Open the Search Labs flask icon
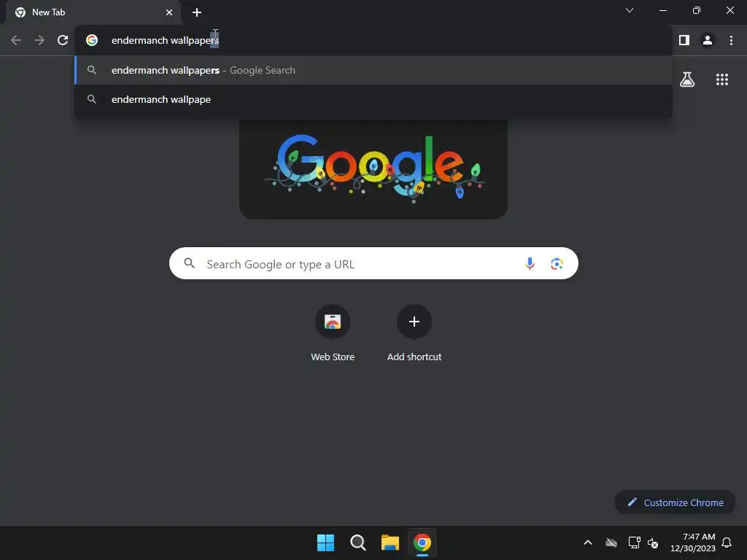The image size is (747, 560). pos(687,79)
